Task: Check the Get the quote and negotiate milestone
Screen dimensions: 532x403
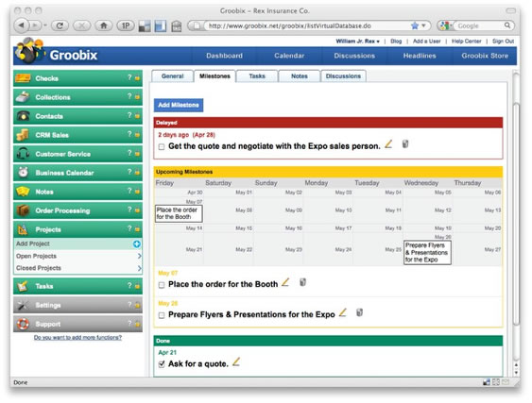Action: [162, 147]
